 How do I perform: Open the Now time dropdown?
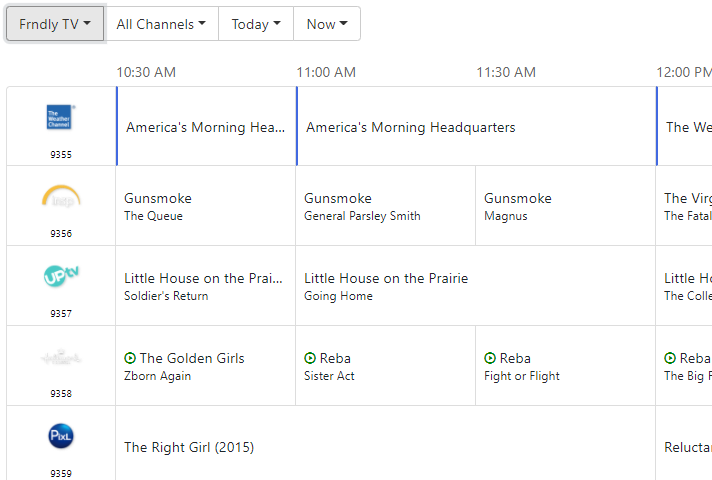[x=327, y=24]
